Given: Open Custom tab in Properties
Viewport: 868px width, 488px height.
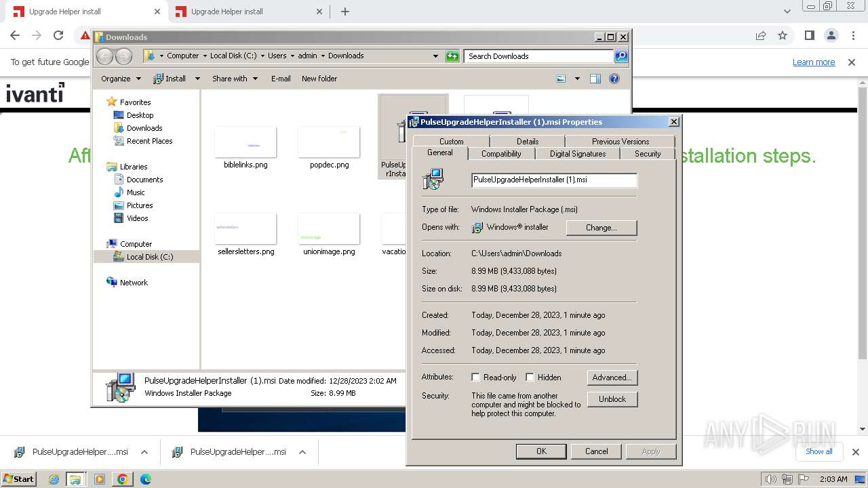Looking at the screenshot, I should pyautogui.click(x=452, y=142).
